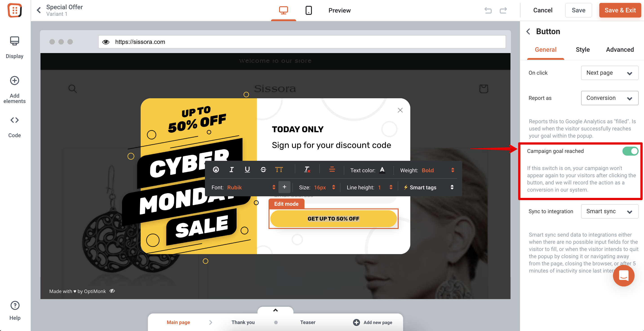Image resolution: width=644 pixels, height=331 pixels.
Task: Open Sync to integration dropdown
Action: pyautogui.click(x=609, y=211)
